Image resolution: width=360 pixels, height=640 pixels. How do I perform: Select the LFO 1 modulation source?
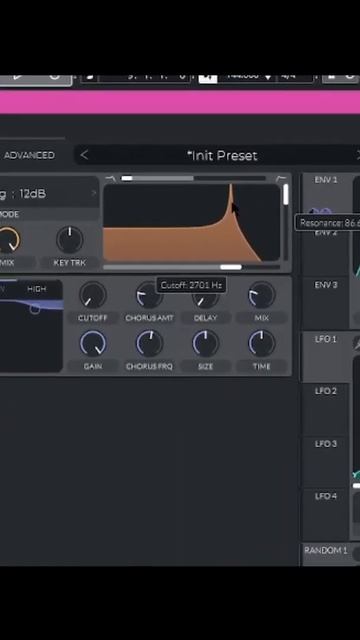coord(326,357)
